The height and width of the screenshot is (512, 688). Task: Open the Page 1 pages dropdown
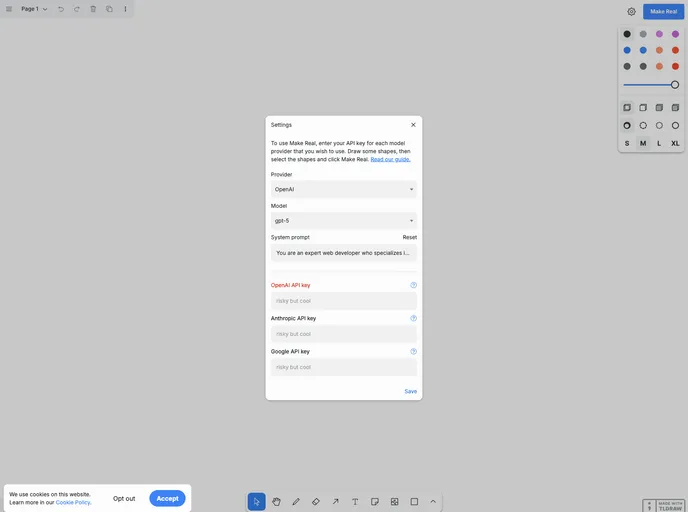click(34, 9)
